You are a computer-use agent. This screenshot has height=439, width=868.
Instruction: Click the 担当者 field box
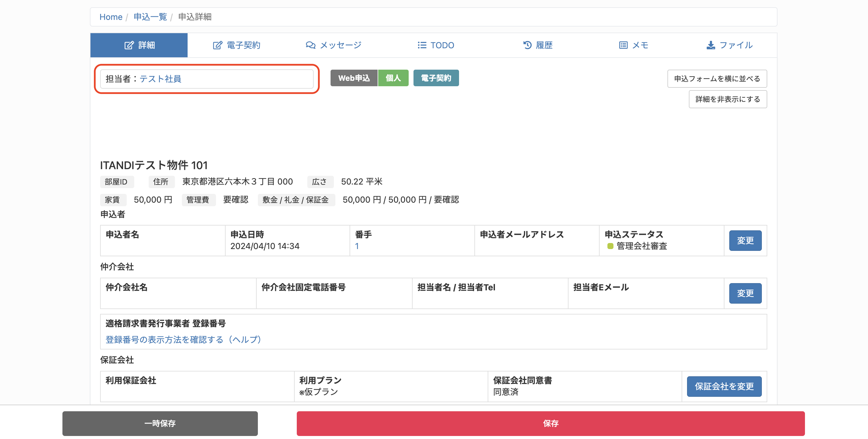(207, 79)
